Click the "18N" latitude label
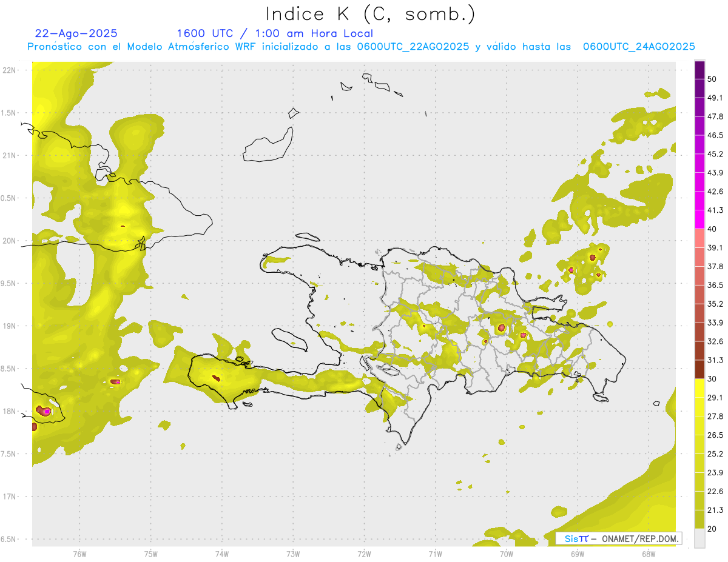The height and width of the screenshot is (562, 728). [10, 411]
